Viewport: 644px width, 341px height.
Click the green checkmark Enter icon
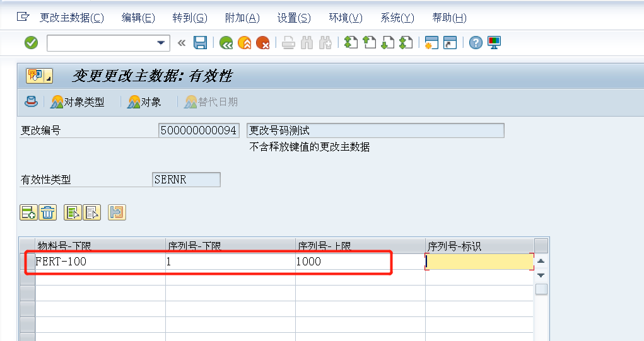[31, 43]
